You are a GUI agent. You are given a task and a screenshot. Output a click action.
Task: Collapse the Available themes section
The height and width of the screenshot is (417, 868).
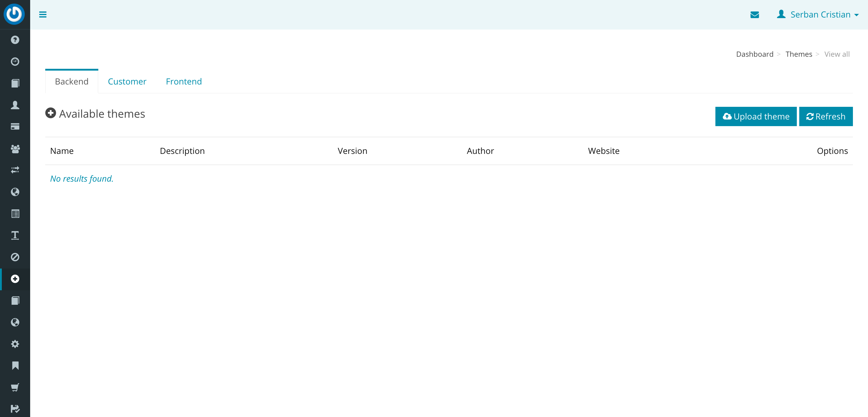tap(51, 113)
